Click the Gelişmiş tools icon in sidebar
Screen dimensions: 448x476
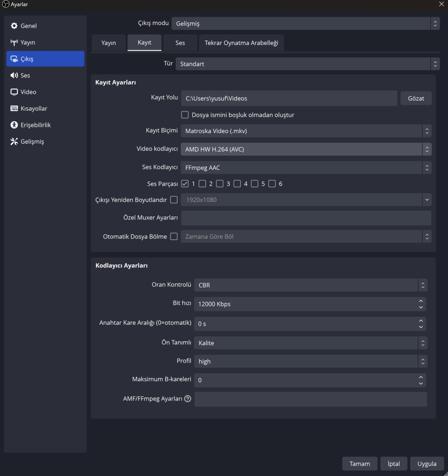[x=14, y=141]
